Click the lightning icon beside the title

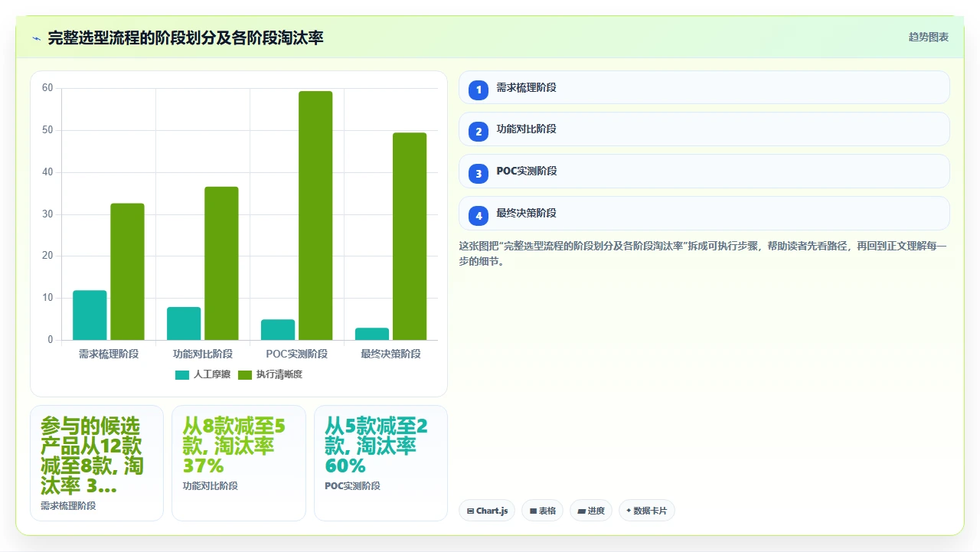click(x=36, y=38)
